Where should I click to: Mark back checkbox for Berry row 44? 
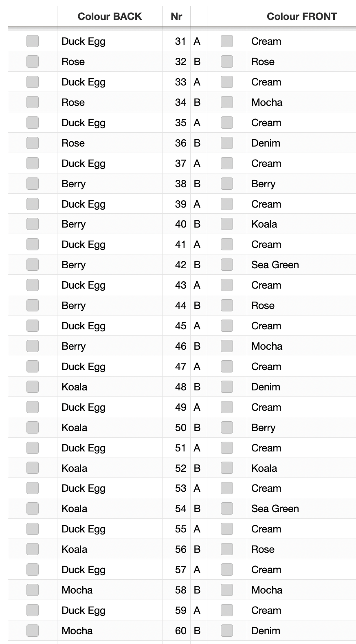[33, 305]
